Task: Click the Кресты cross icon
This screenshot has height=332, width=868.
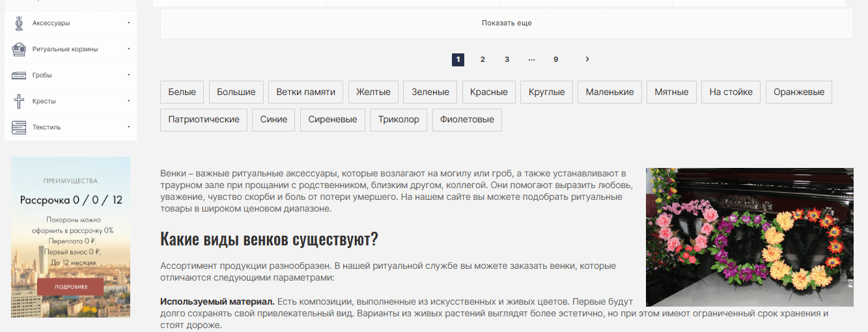Action: pyautogui.click(x=19, y=102)
